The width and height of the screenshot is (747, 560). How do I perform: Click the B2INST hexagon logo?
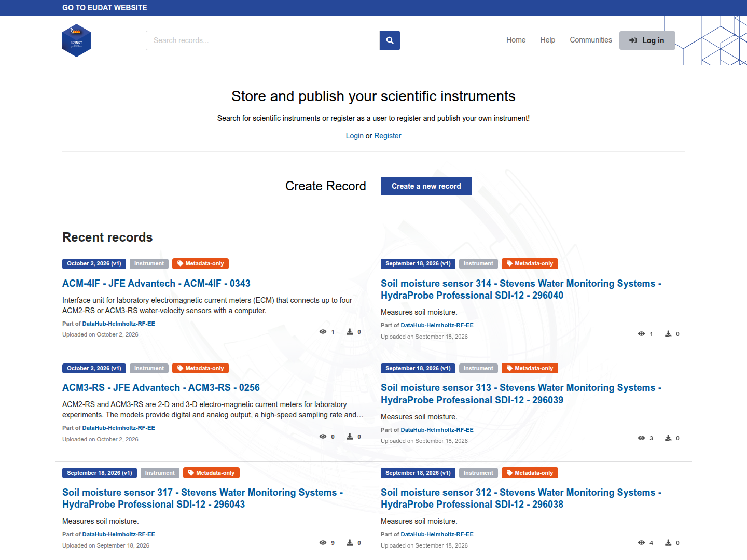76,40
